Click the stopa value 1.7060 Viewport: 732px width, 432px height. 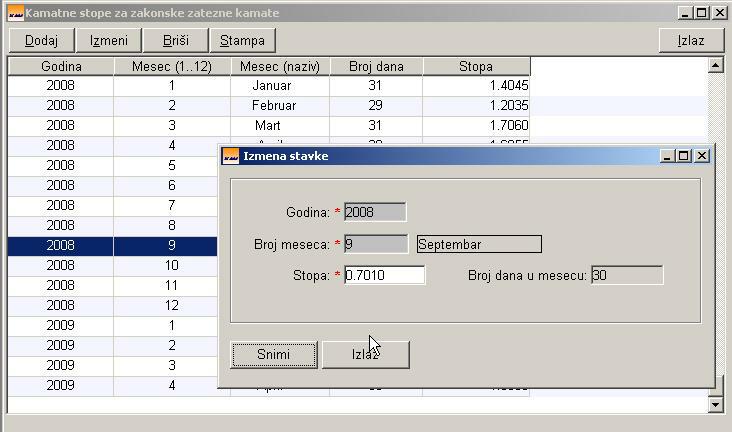coord(508,126)
